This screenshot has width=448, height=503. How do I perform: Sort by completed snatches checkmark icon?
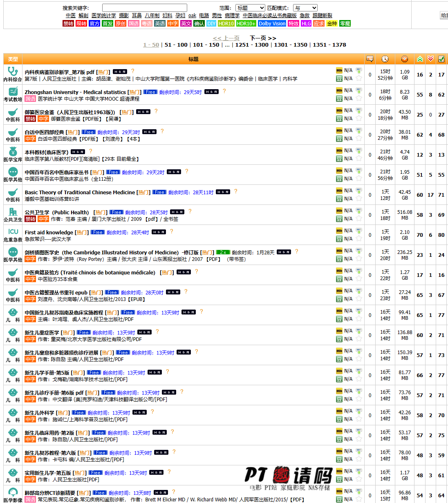coord(441,59)
